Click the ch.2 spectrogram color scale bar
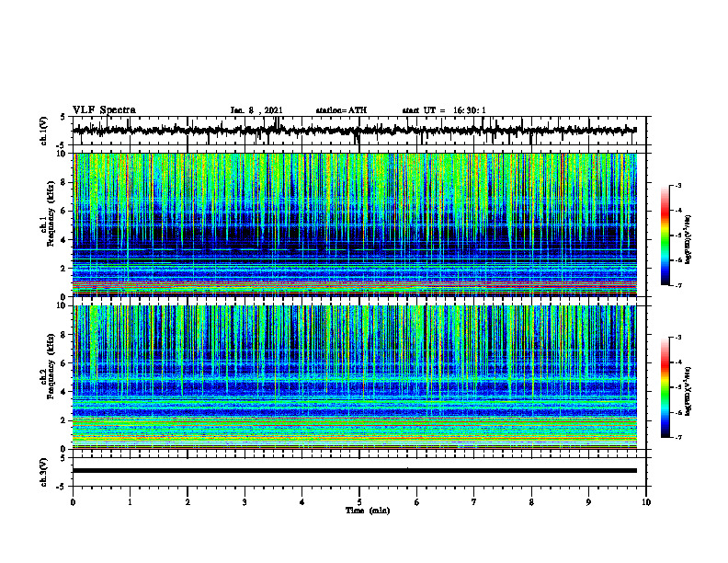 coord(665,387)
